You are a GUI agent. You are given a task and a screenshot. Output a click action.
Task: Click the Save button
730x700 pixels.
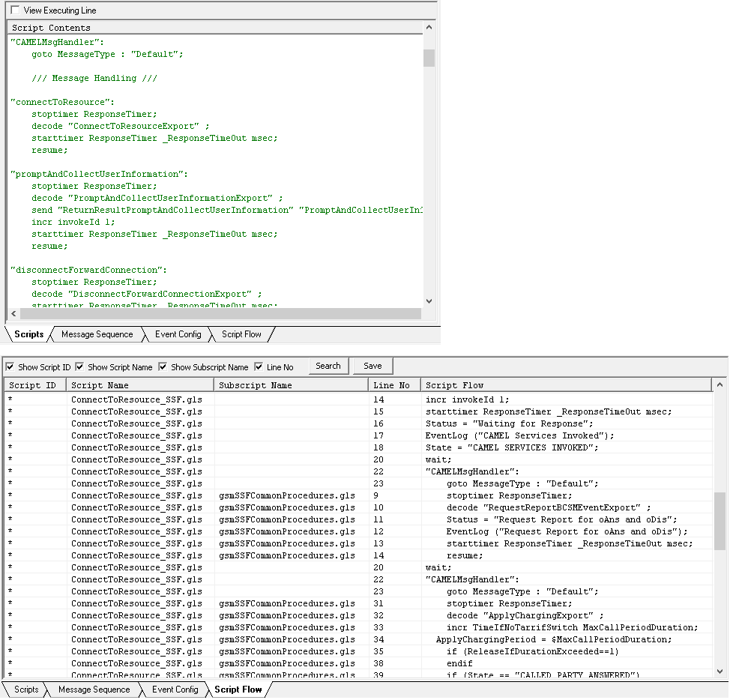pos(372,366)
